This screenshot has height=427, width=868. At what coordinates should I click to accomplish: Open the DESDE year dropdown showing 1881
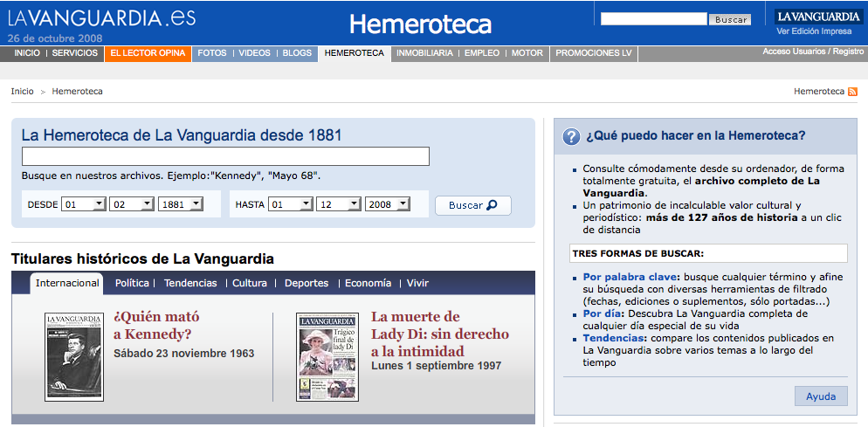coord(181,204)
